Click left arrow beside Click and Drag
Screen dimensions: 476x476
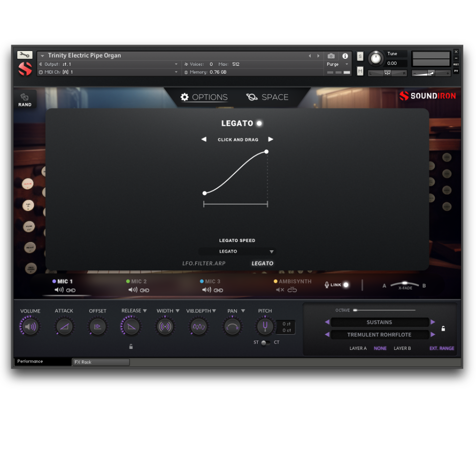click(204, 139)
